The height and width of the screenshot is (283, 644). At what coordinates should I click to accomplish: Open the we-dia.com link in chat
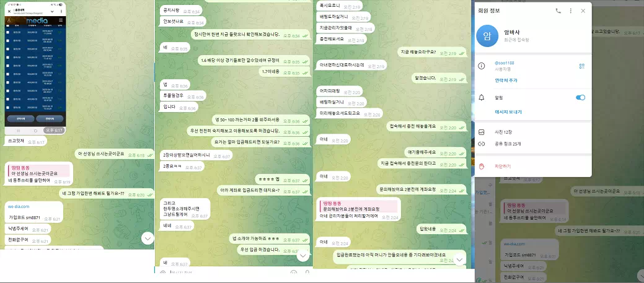(x=19, y=207)
